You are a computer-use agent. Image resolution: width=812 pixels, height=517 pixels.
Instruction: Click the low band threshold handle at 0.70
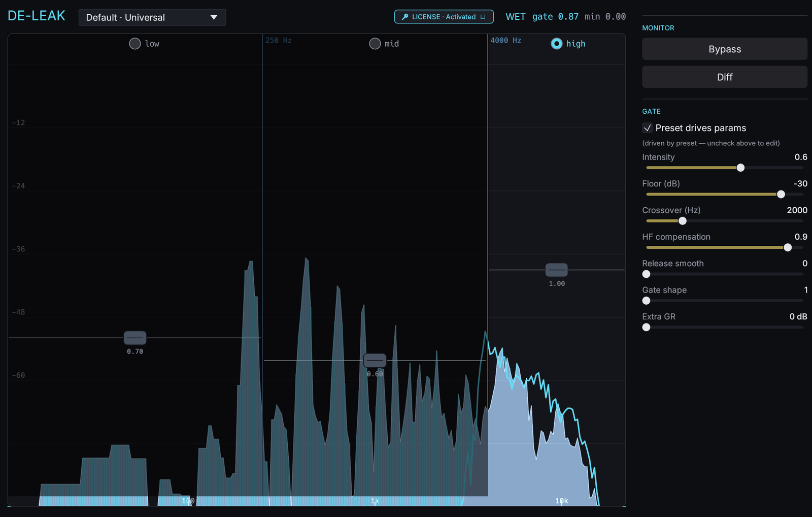pos(135,338)
